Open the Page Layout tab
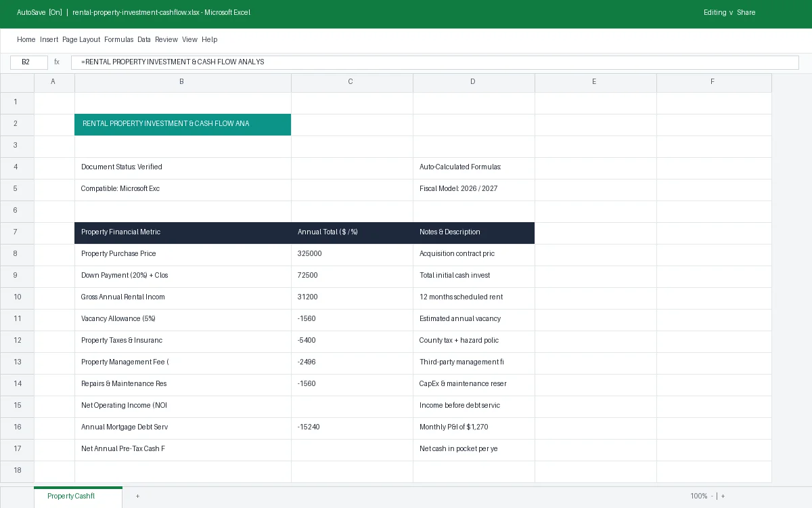 [x=81, y=39]
